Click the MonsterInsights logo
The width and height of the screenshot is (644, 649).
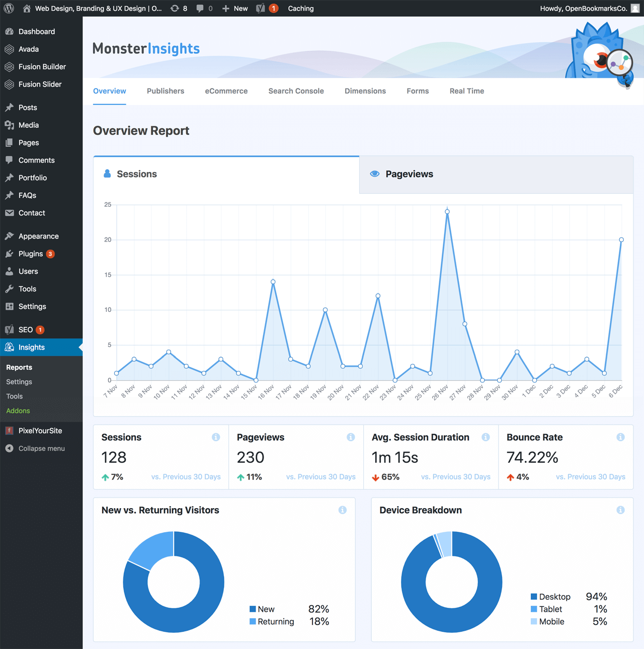pos(146,48)
